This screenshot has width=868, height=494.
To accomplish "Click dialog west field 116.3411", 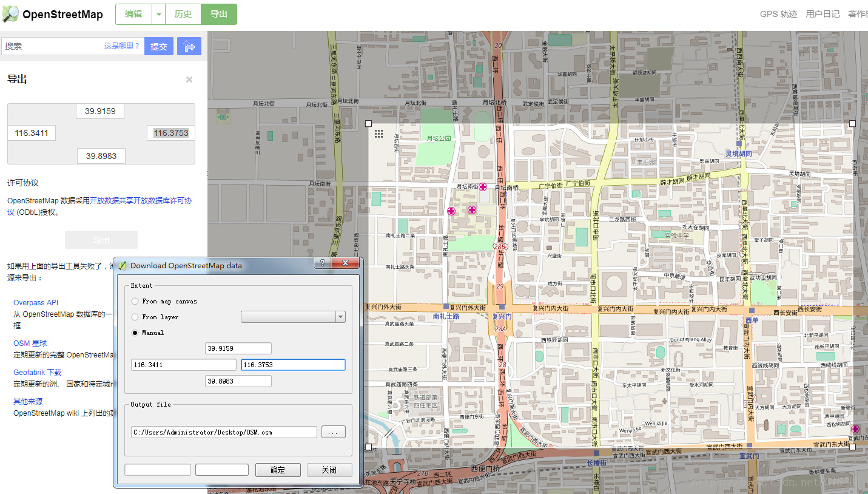I will click(184, 365).
